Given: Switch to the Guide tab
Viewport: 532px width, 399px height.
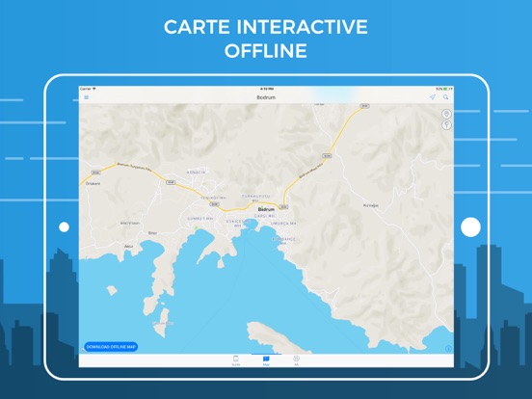Looking at the screenshot, I should click(x=236, y=360).
